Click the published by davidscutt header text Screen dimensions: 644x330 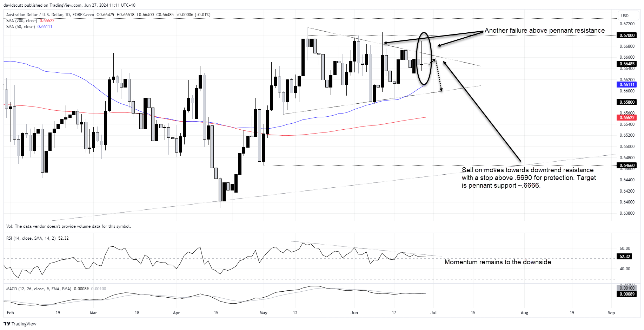pos(69,5)
